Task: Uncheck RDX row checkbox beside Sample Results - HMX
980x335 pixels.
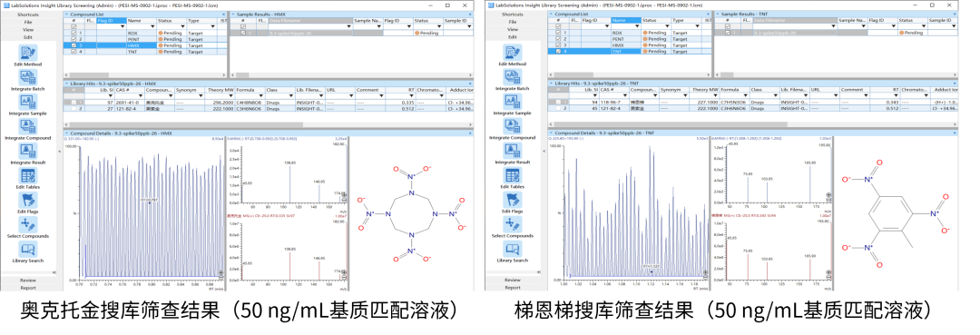Action: 73,33
